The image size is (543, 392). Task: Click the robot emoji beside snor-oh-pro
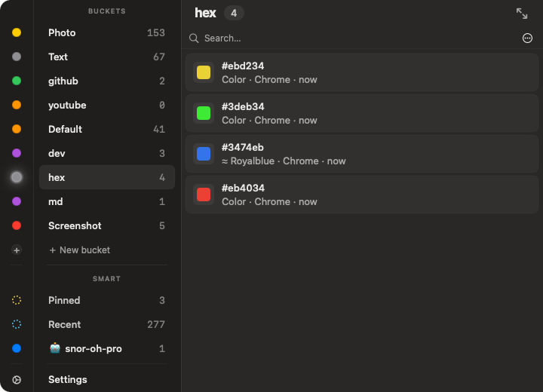click(x=55, y=348)
